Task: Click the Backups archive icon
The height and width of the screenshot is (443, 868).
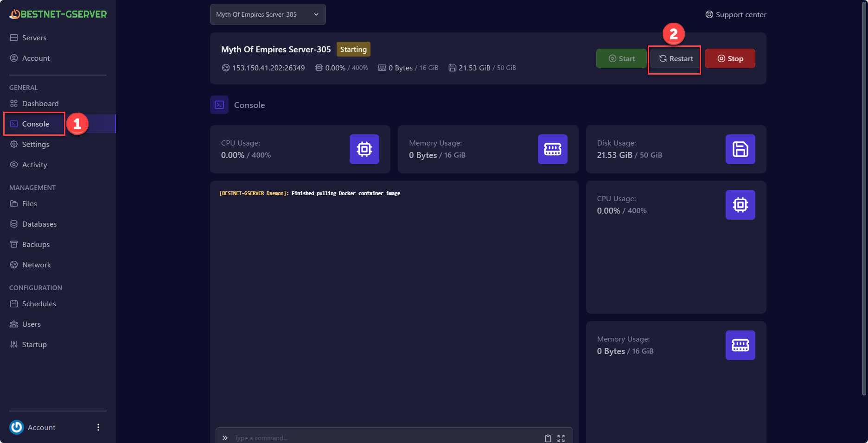Action: [x=14, y=244]
